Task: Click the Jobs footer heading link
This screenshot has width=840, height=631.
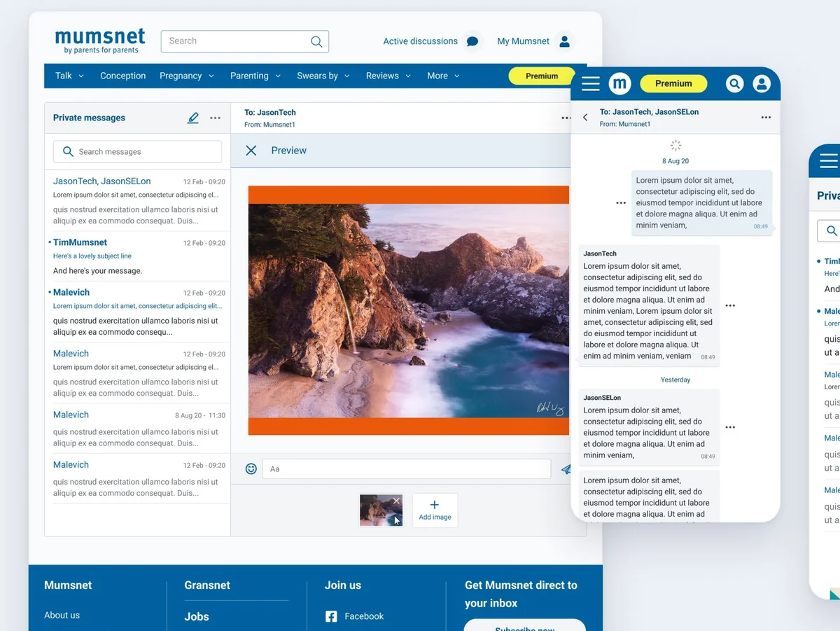Action: [197, 616]
